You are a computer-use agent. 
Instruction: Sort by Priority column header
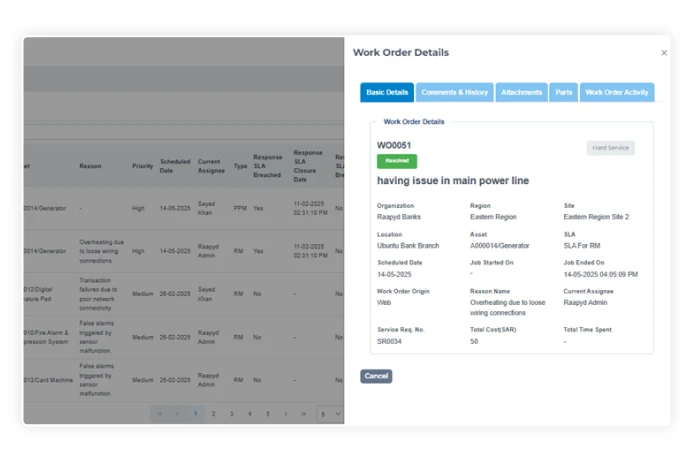click(143, 166)
